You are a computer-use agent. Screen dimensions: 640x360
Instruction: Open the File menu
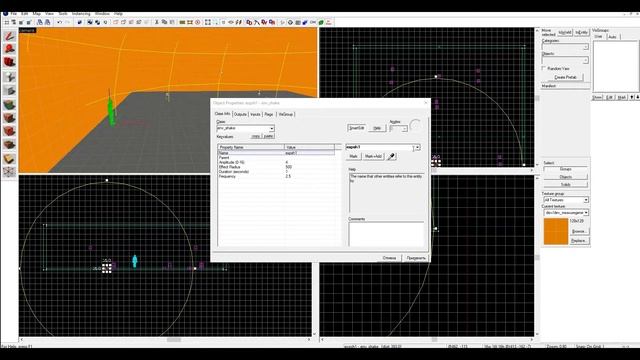click(13, 14)
